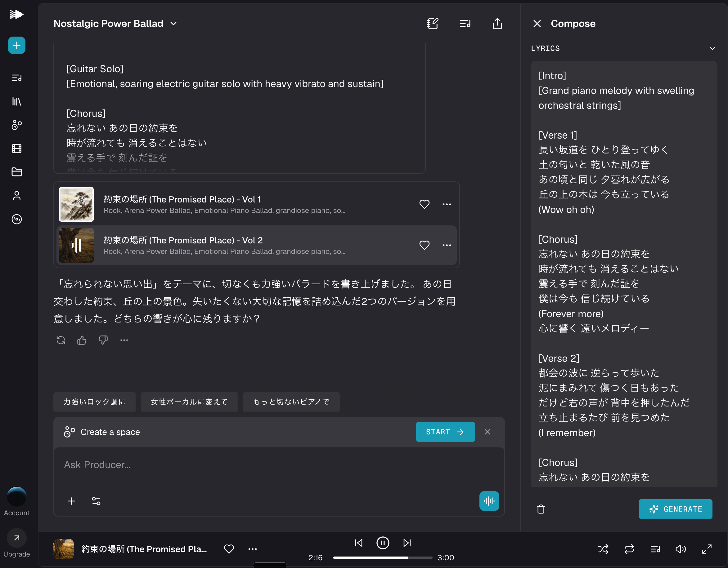Open the Library icon in sidebar

click(17, 102)
